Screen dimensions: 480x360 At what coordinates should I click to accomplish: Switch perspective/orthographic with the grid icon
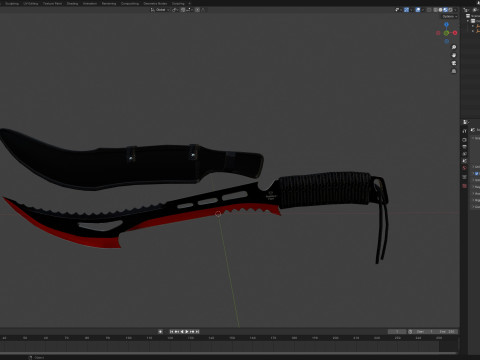coord(454,71)
